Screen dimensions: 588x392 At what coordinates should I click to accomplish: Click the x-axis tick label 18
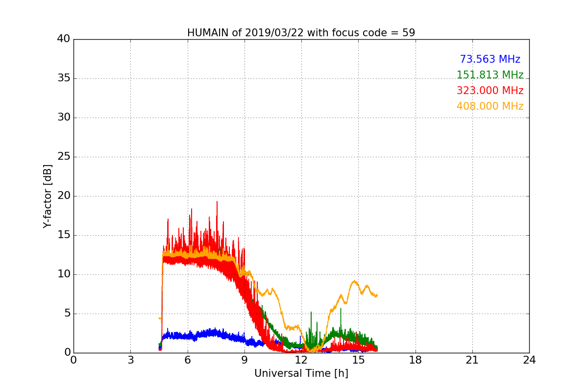pos(416,360)
